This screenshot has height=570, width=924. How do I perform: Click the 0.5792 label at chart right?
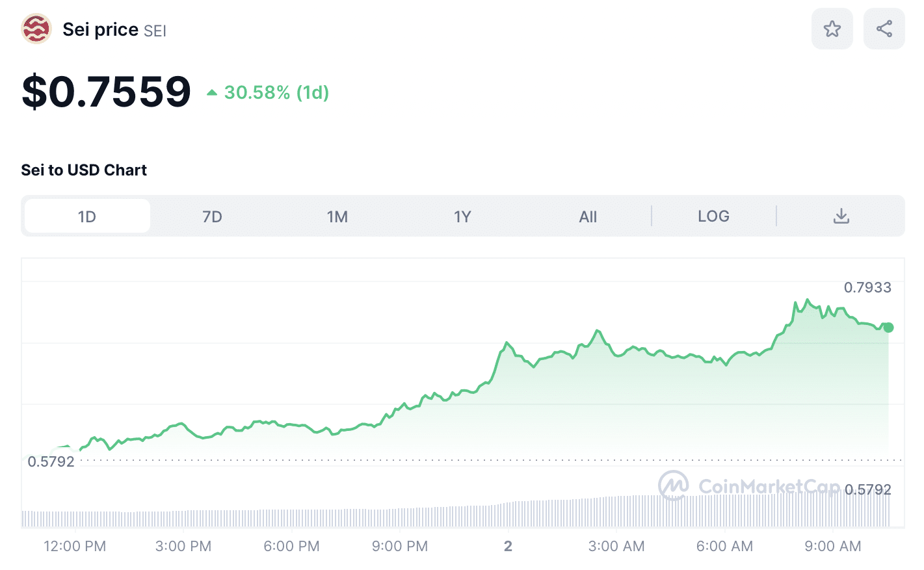point(867,489)
